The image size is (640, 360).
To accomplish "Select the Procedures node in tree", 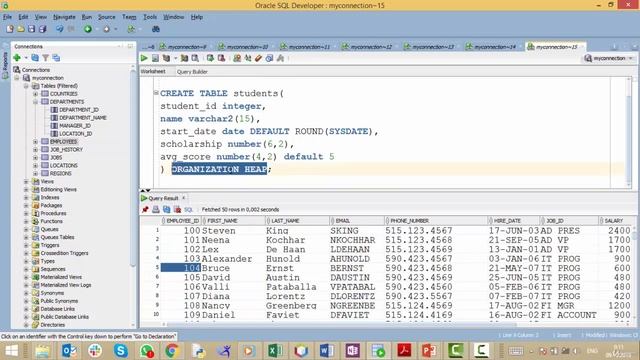I will point(53,213).
